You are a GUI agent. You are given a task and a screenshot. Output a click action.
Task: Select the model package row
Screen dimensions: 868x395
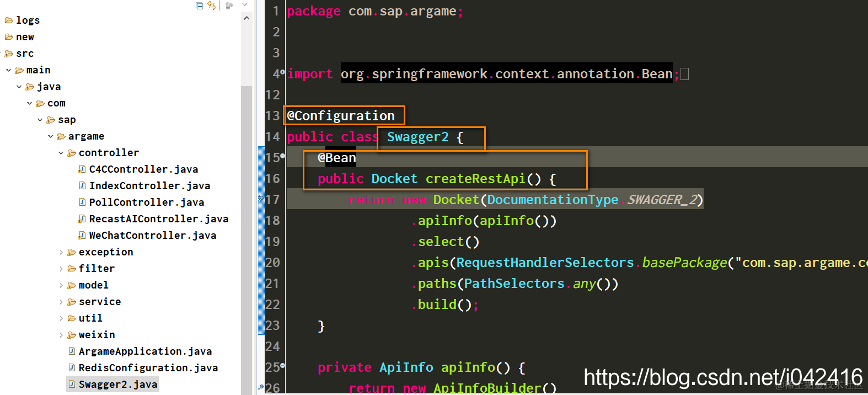click(x=88, y=285)
